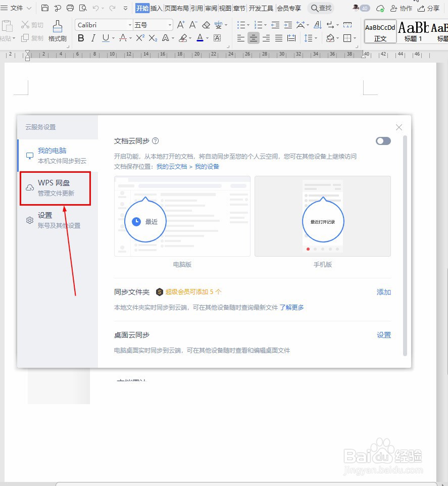The image size is (448, 486).
Task: Click the Decrease Indent icon
Action: [x=275, y=25]
